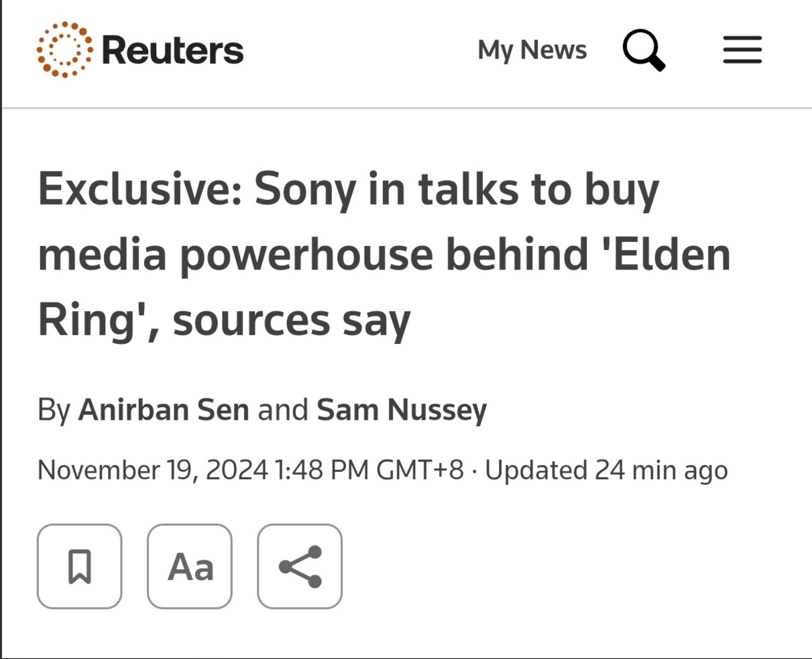The width and height of the screenshot is (812, 659).
Task: Open the hamburger navigation menu
Action: tap(742, 50)
